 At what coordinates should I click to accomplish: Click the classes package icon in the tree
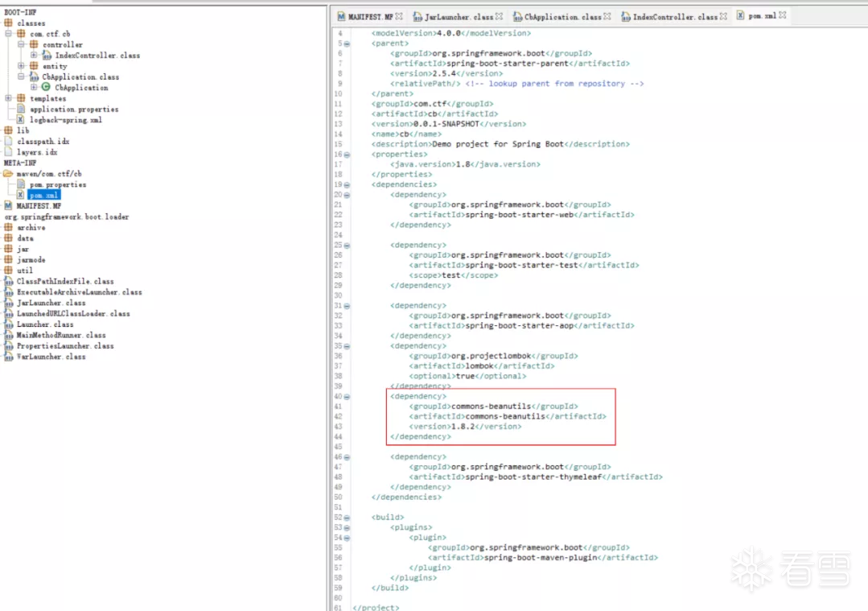(x=8, y=23)
